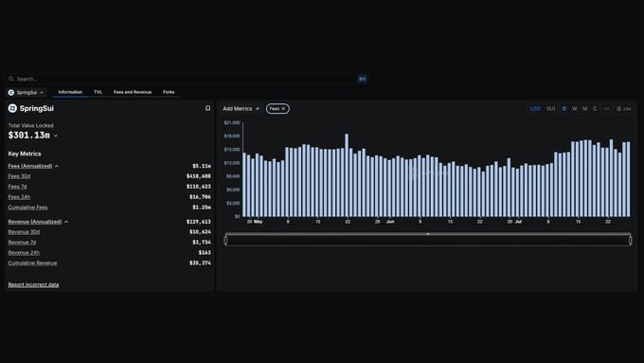Click the $3,734 revenue value
This screenshot has height=363, width=644.
tap(202, 242)
